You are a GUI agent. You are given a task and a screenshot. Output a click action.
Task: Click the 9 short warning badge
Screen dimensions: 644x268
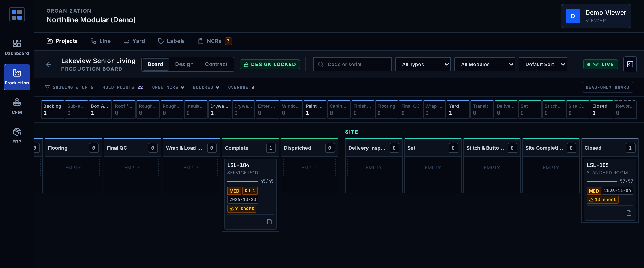(241, 209)
